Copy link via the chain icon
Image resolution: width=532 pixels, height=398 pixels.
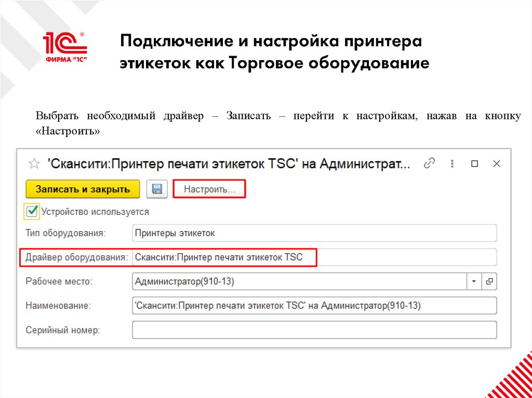[430, 164]
